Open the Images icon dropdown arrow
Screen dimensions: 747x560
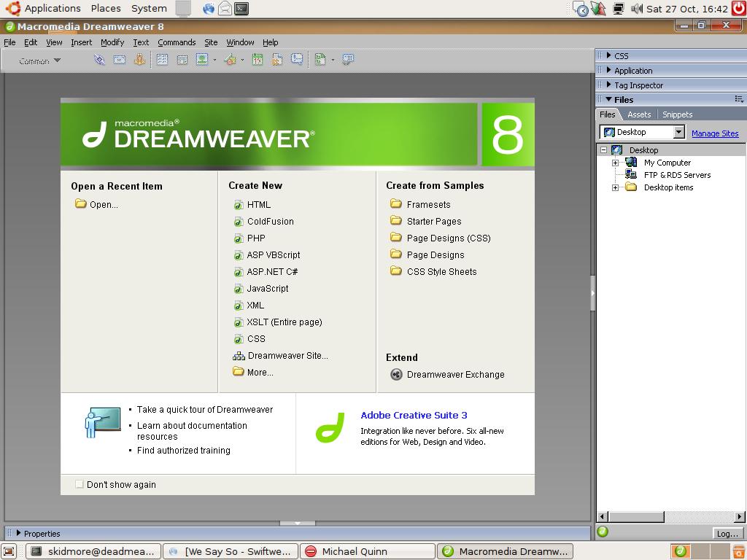(x=214, y=60)
